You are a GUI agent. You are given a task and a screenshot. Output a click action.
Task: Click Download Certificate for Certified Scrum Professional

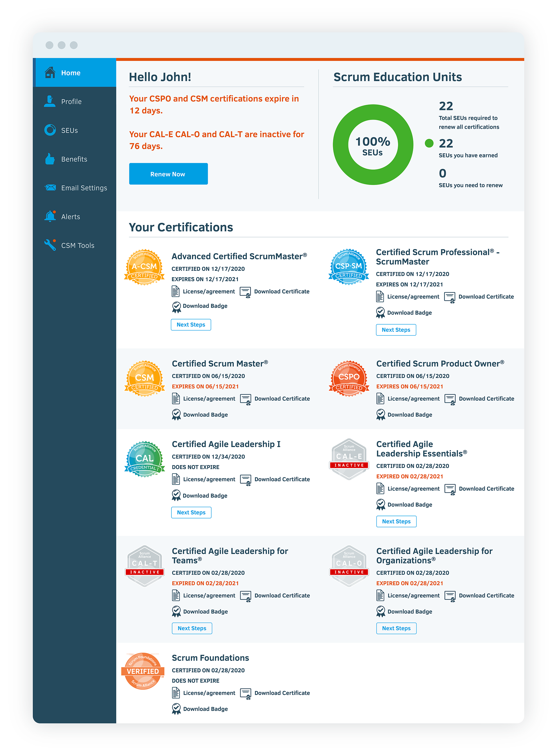[486, 296]
